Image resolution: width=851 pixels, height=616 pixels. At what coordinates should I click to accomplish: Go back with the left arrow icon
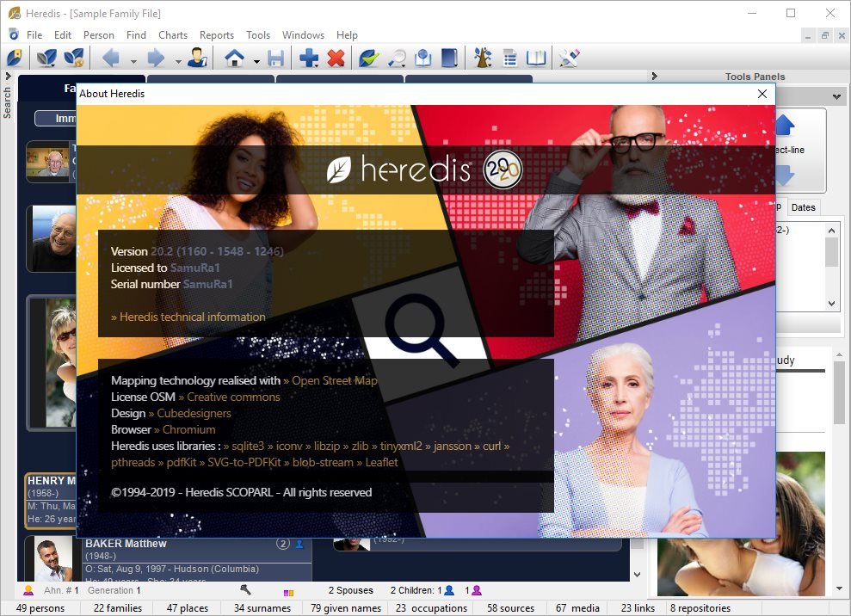coord(111,58)
